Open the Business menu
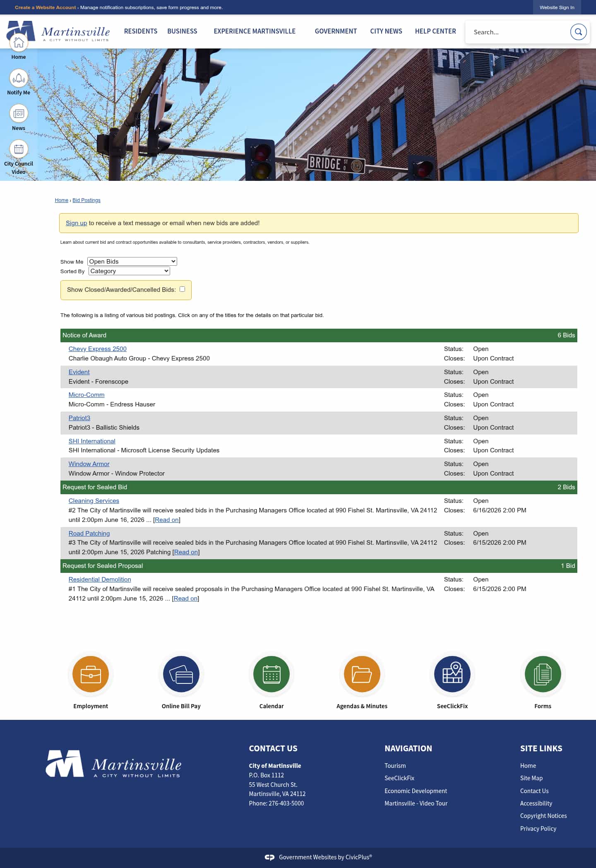Viewport: 596px width, 868px height. (182, 31)
